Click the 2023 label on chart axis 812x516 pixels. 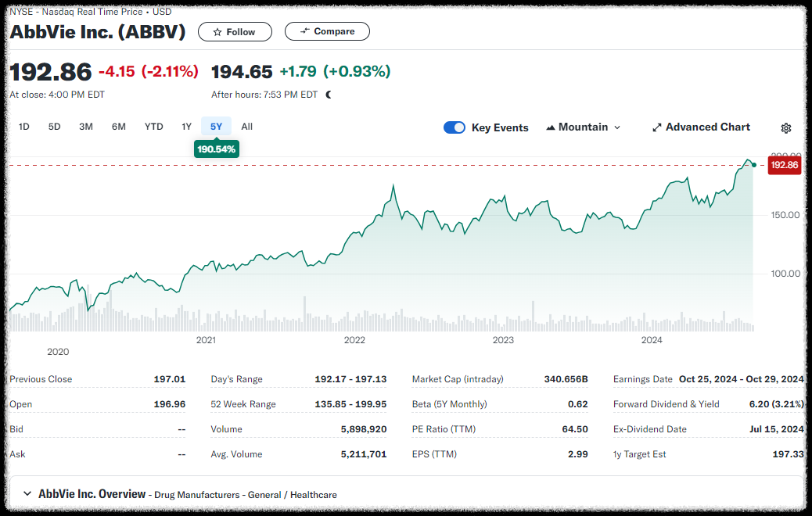pyautogui.click(x=503, y=340)
